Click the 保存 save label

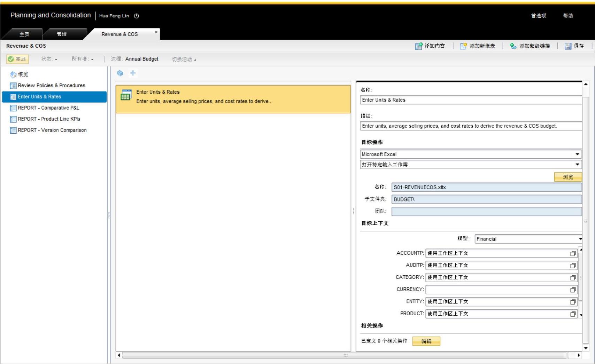(x=579, y=46)
